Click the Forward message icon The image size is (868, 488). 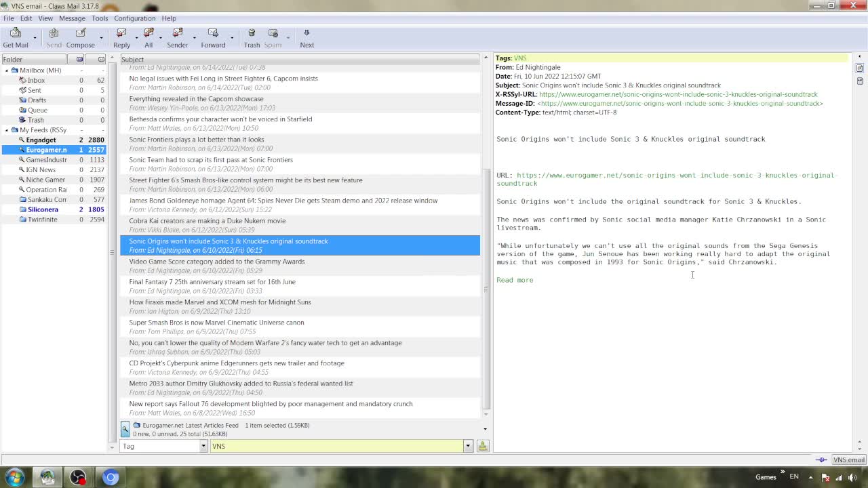coord(213,37)
